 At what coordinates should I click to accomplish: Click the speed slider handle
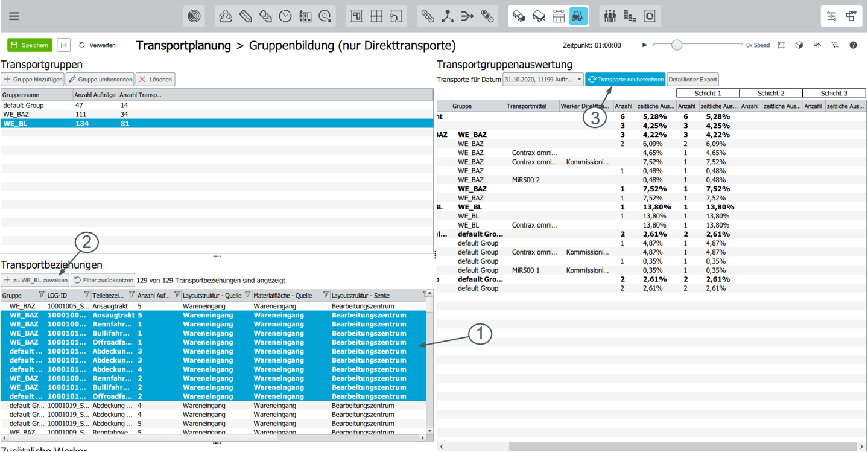(677, 45)
